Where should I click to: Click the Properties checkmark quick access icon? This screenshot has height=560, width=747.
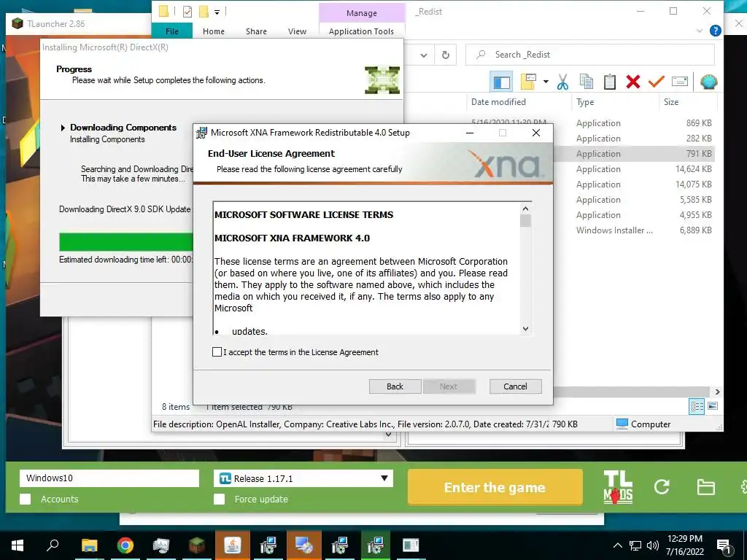[x=187, y=12]
